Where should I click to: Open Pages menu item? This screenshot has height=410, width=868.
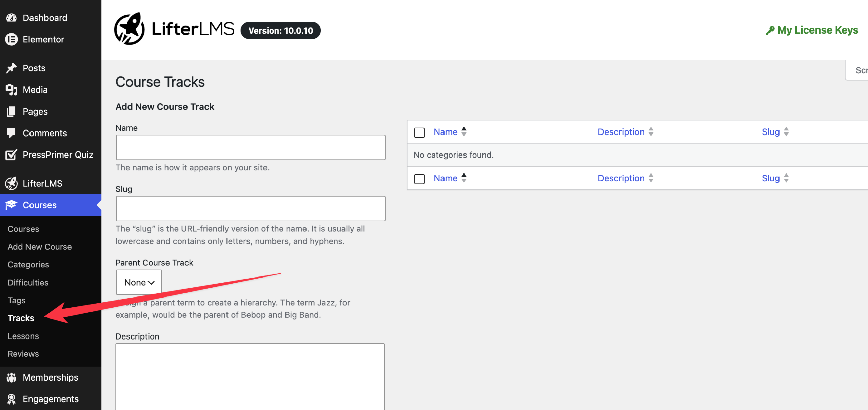click(x=51, y=111)
